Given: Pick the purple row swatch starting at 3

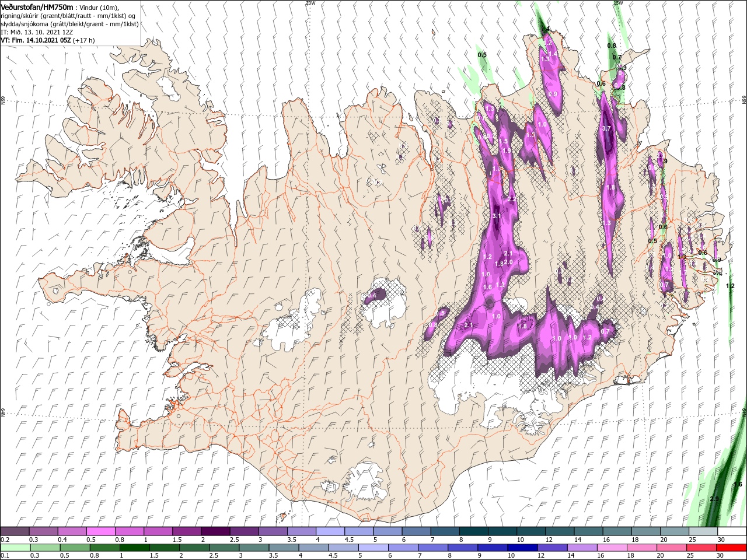Looking at the screenshot, I should click(x=273, y=531).
